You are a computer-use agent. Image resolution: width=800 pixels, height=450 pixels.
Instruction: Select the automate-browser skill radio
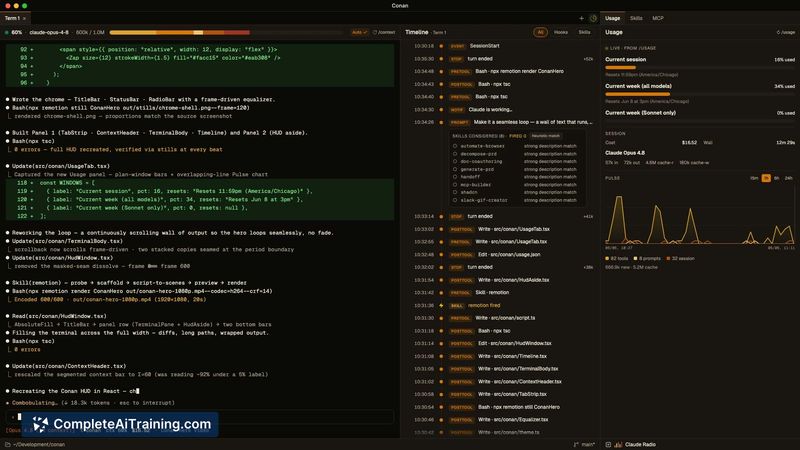[455, 146]
